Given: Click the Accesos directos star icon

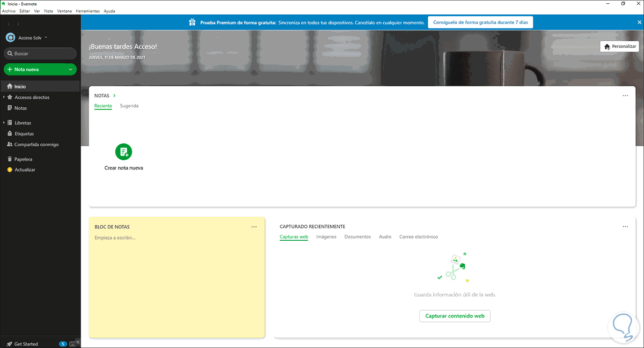Looking at the screenshot, I should pos(10,98).
